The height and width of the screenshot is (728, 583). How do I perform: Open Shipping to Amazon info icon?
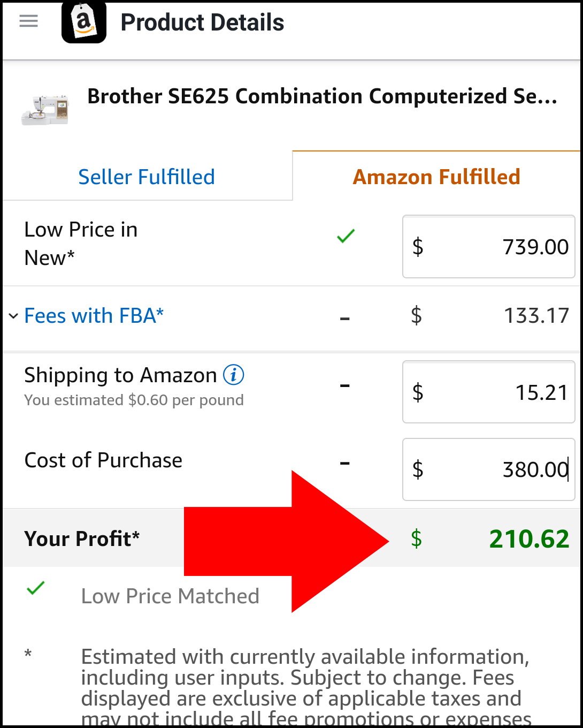tap(233, 375)
